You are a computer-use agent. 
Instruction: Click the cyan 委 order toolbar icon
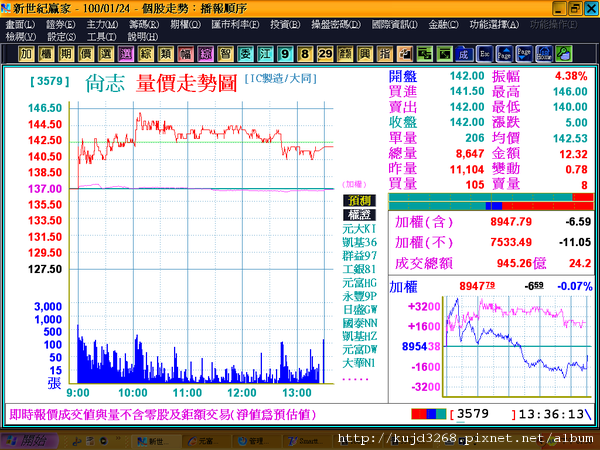(245, 54)
